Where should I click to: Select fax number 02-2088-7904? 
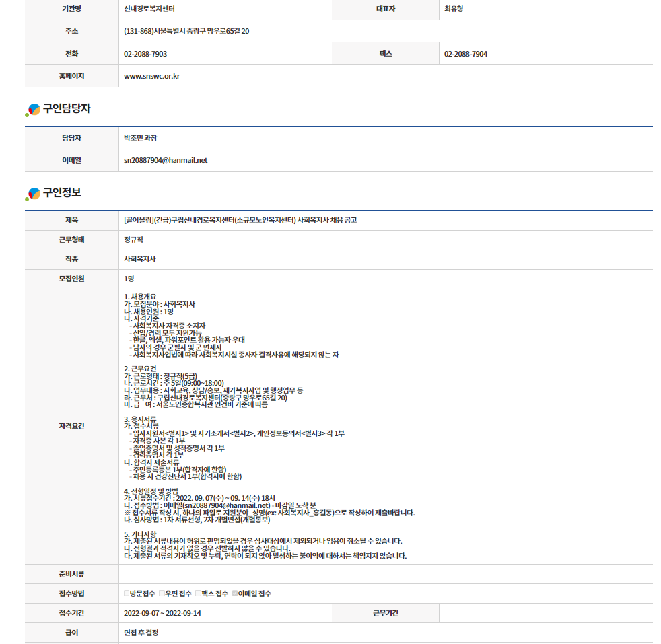tap(466, 54)
